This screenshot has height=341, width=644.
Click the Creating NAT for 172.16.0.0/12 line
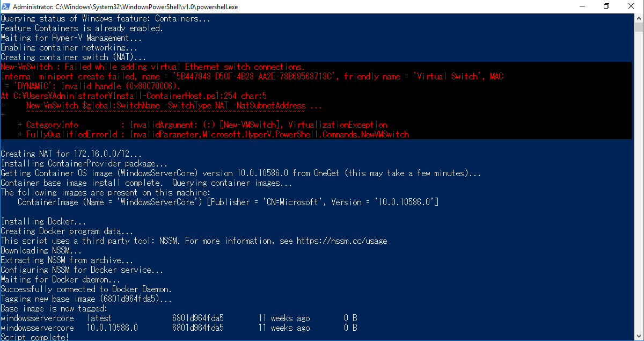[71, 154]
